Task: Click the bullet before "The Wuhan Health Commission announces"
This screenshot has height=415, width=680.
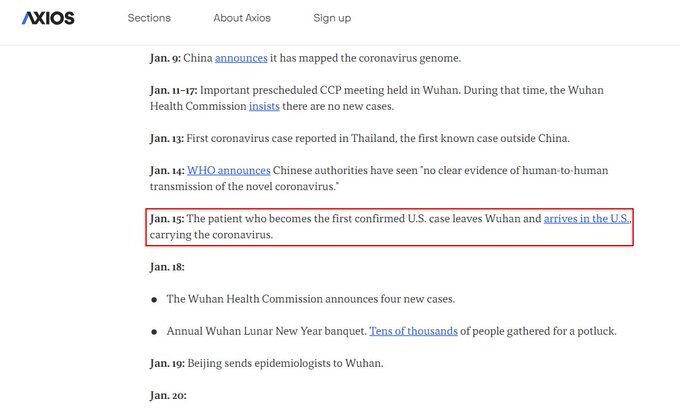Action: point(154,299)
